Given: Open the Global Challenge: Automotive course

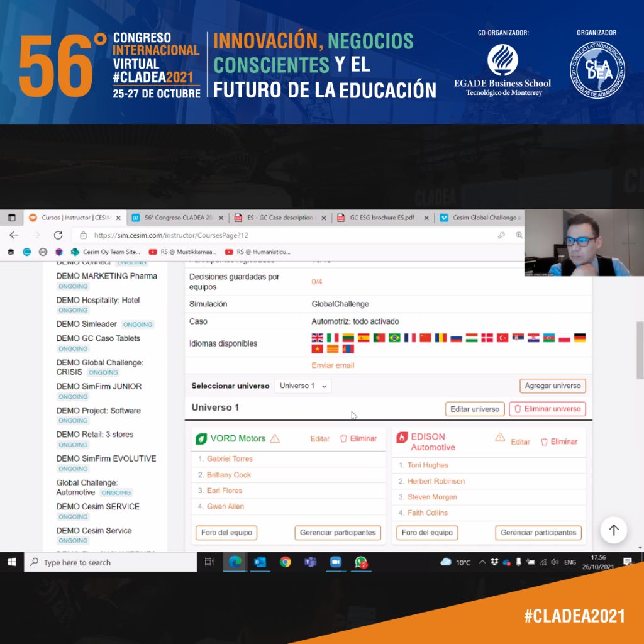Looking at the screenshot, I should 87,487.
